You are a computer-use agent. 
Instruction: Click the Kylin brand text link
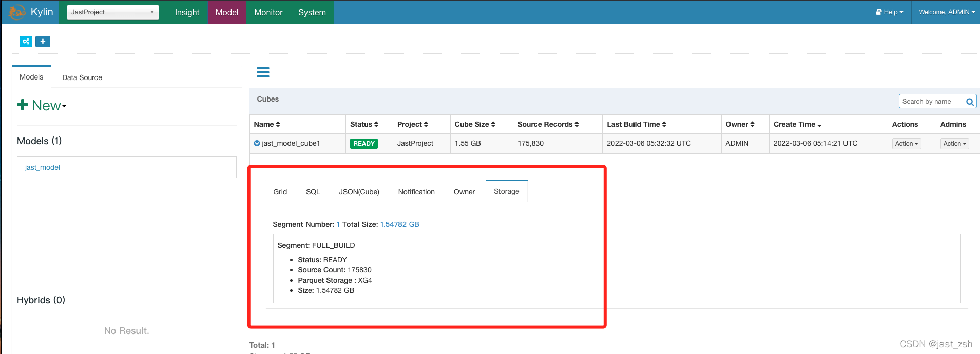42,12
